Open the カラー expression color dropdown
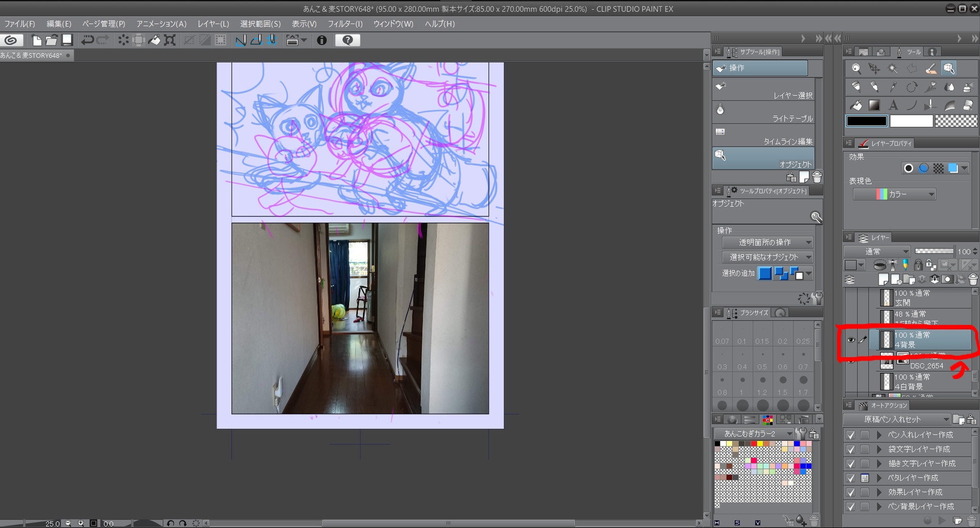980x528 pixels. [894, 194]
